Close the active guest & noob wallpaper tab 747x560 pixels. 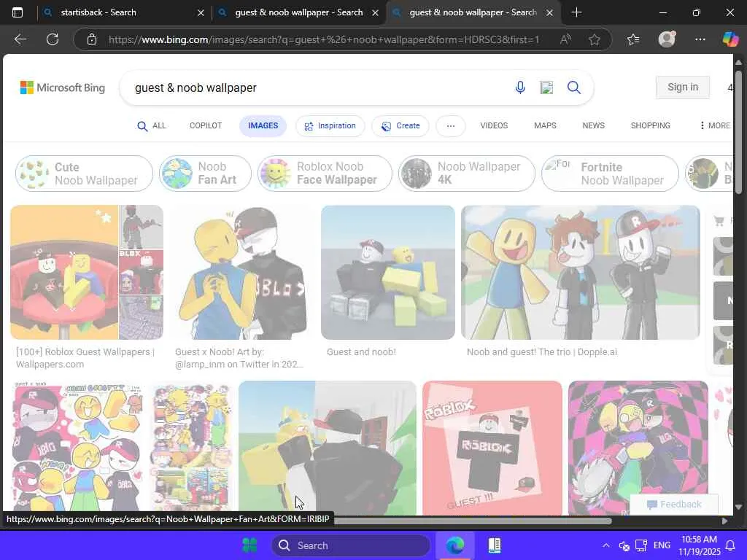click(549, 13)
